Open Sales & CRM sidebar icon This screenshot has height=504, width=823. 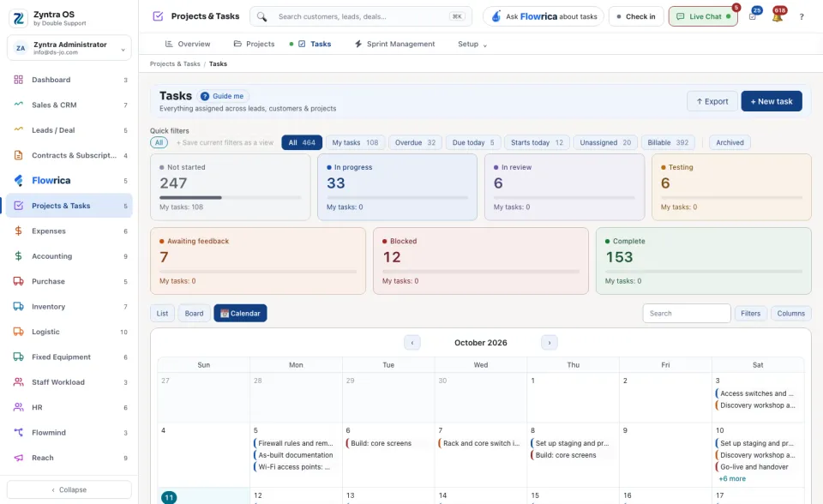click(x=18, y=105)
